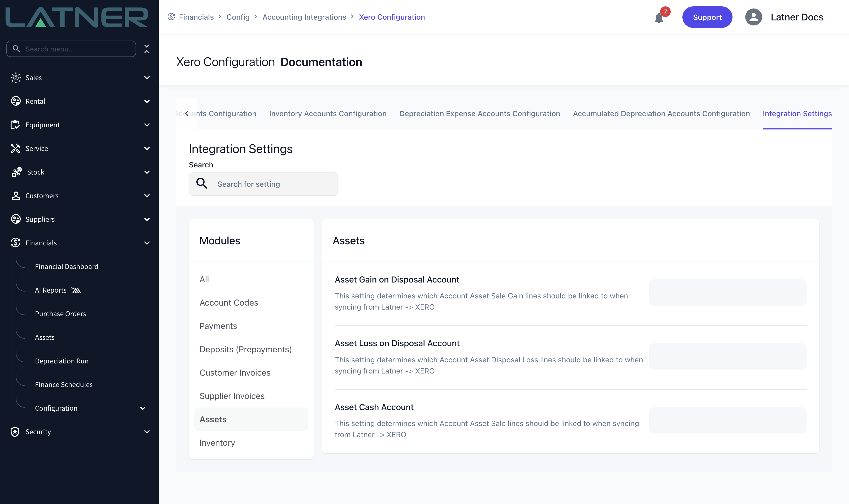The width and height of the screenshot is (849, 504).
Task: Open Accumulated Depreciation Accounts Configuration tab
Action: [x=661, y=114]
